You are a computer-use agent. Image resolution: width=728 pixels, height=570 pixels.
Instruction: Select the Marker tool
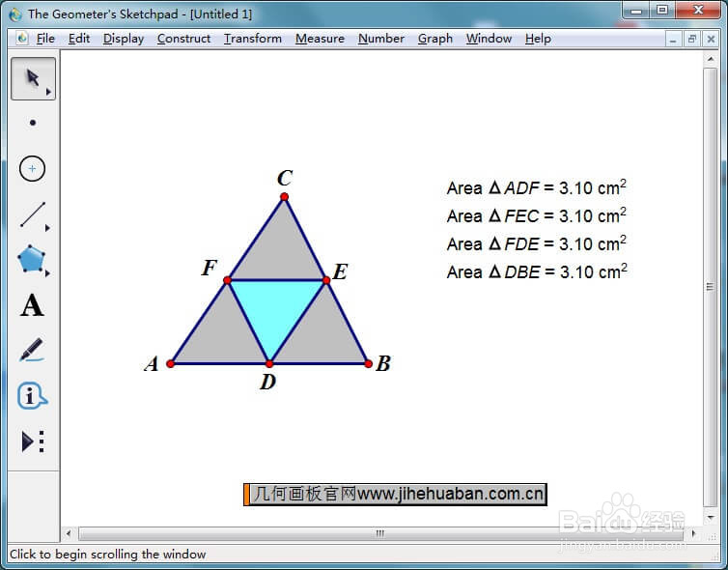32,351
